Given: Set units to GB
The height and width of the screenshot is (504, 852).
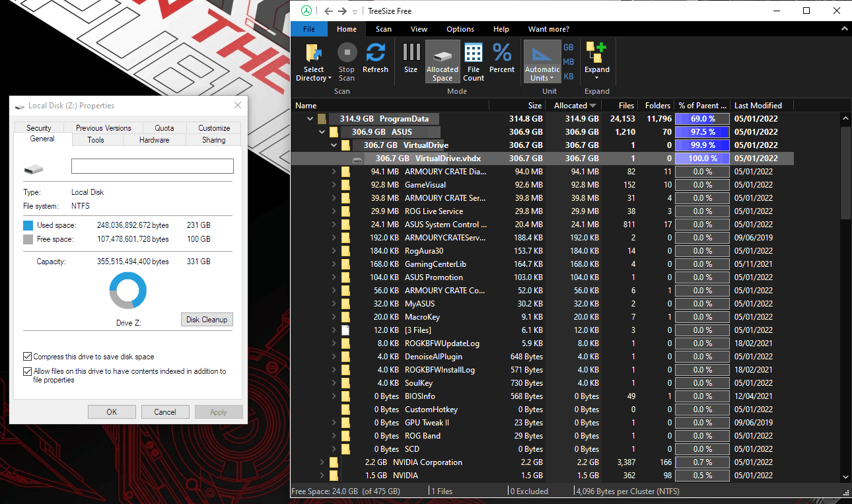Looking at the screenshot, I should click(568, 48).
